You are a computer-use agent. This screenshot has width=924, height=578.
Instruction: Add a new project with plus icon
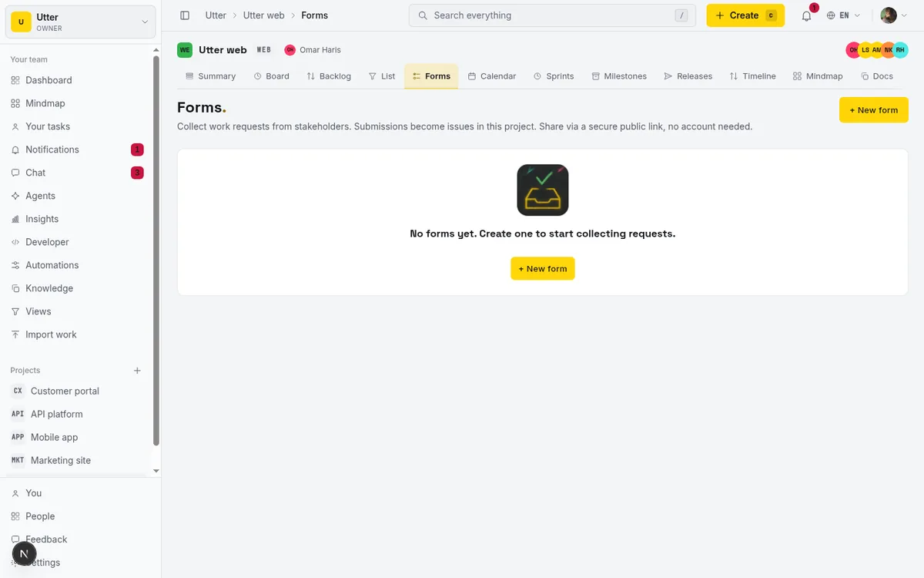(x=137, y=371)
